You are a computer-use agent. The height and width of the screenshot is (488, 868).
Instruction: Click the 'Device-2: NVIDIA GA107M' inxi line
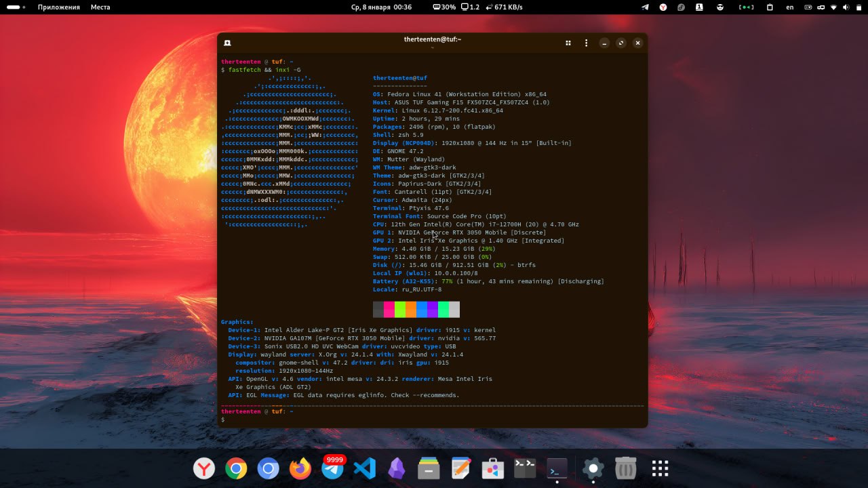point(362,338)
